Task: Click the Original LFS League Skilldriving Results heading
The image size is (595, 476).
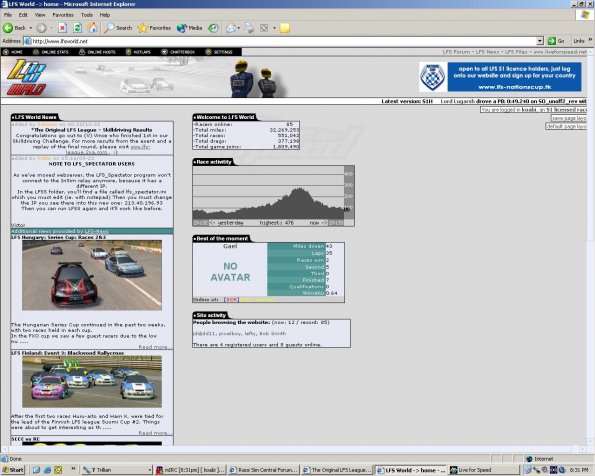Action: pos(91,130)
